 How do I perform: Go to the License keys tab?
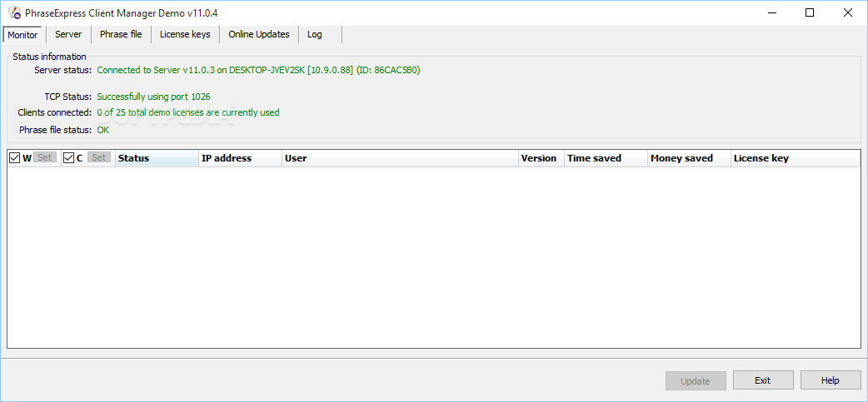coord(185,34)
